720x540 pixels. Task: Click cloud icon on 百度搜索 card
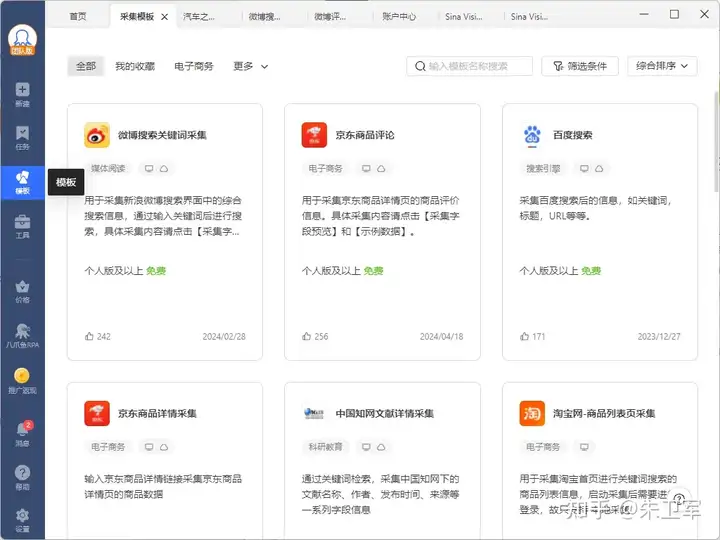(599, 169)
